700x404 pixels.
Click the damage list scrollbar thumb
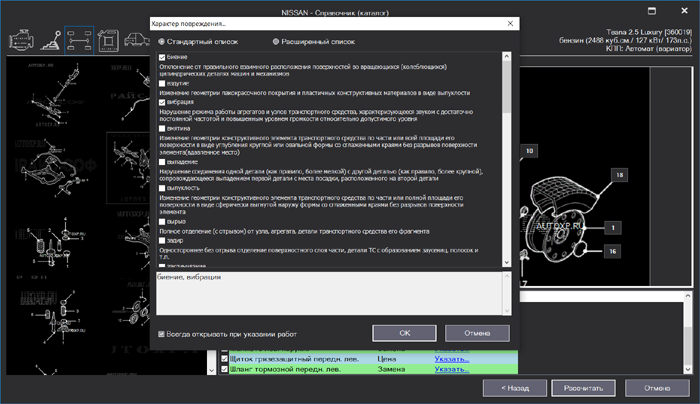coord(506,87)
